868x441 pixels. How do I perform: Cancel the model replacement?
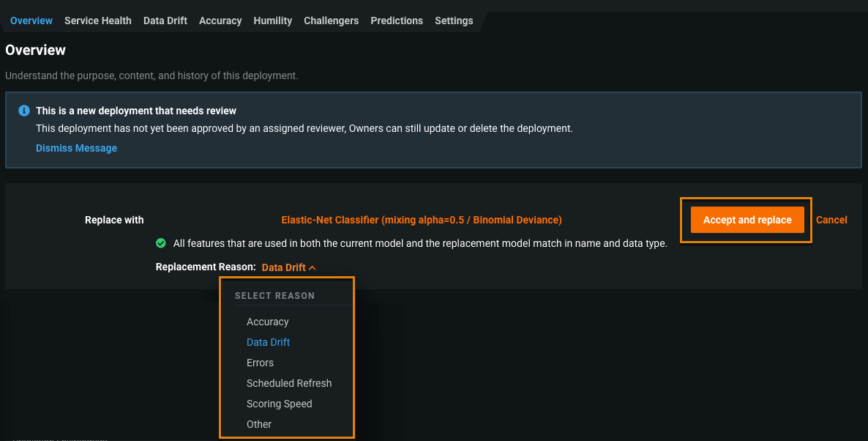pos(831,220)
